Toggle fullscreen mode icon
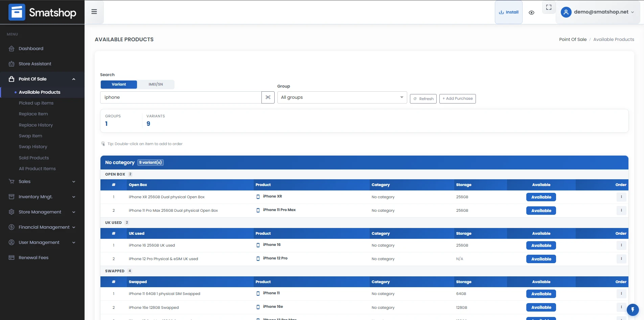The width and height of the screenshot is (644, 320). [549, 7]
